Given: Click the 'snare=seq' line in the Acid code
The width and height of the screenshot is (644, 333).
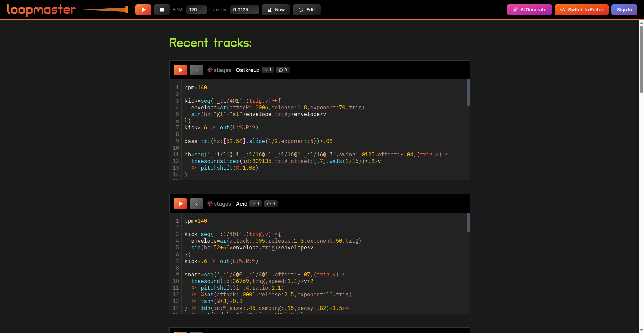Looking at the screenshot, I should tap(265, 274).
